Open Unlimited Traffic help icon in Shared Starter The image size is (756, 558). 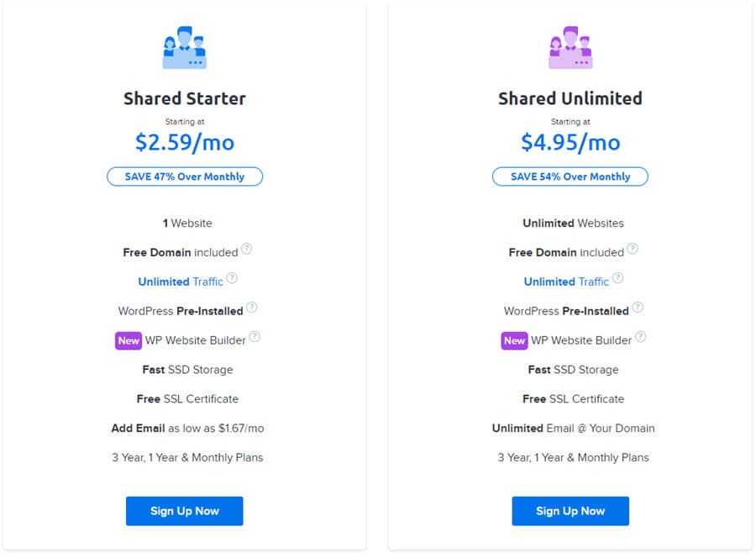tap(232, 279)
